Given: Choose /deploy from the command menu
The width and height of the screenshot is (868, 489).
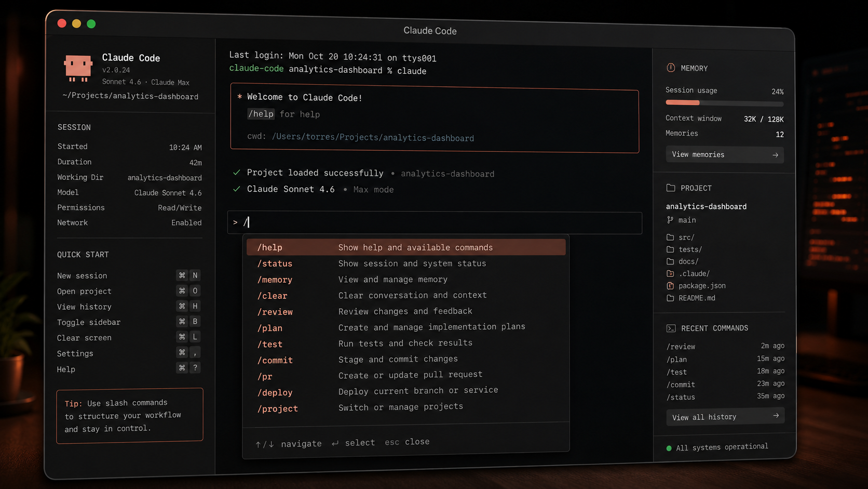Looking at the screenshot, I should (406, 392).
